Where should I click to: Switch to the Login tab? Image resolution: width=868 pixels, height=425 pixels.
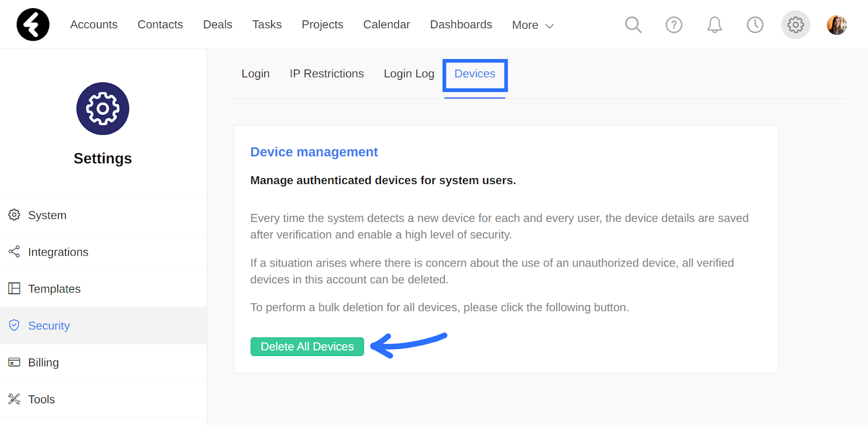tap(256, 73)
